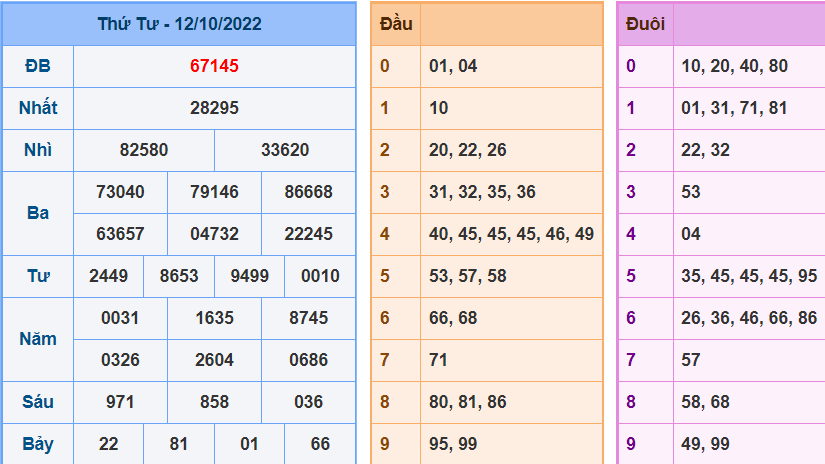825x464 pixels.
Task: Click third prize number 79146
Action: 214,192
